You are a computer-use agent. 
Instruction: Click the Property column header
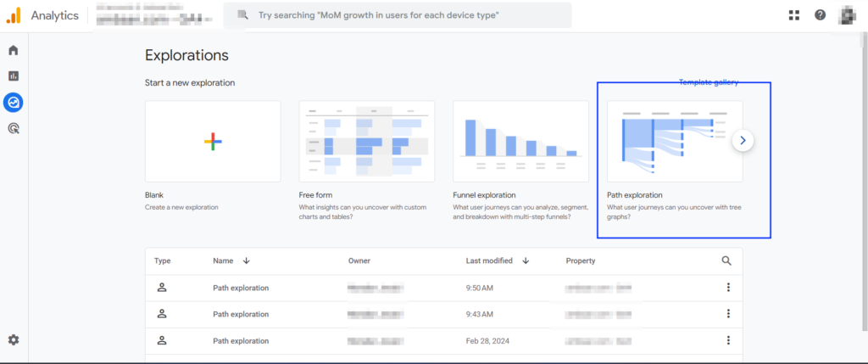[581, 260]
